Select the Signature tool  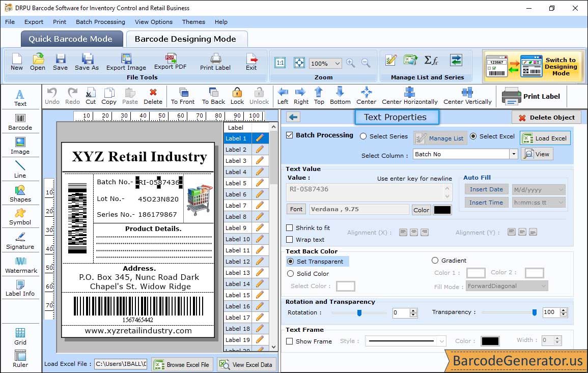pyautogui.click(x=20, y=241)
